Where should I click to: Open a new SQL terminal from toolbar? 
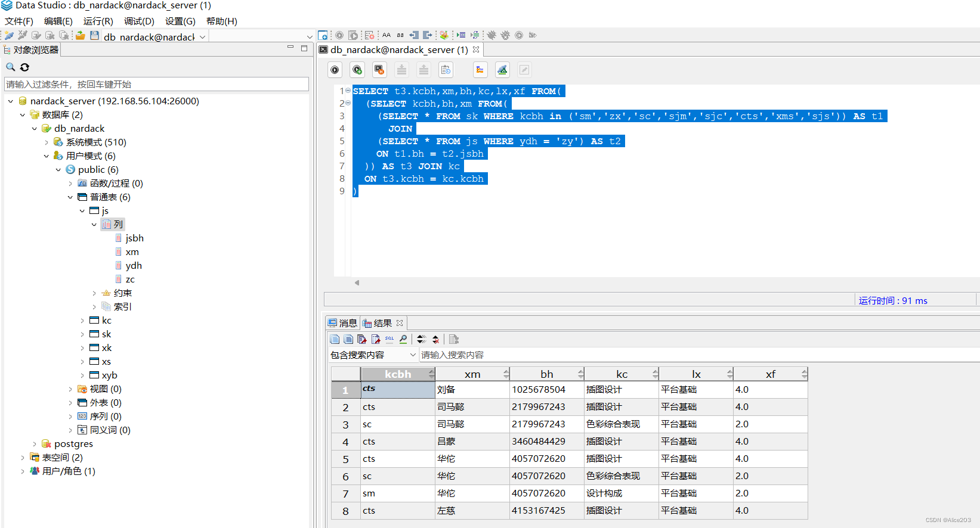323,35
